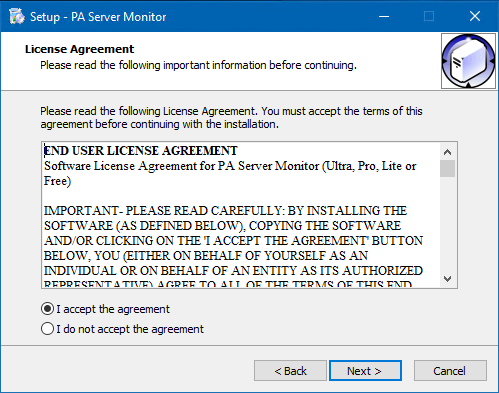
Task: Cancel the installation
Action: tap(450, 370)
